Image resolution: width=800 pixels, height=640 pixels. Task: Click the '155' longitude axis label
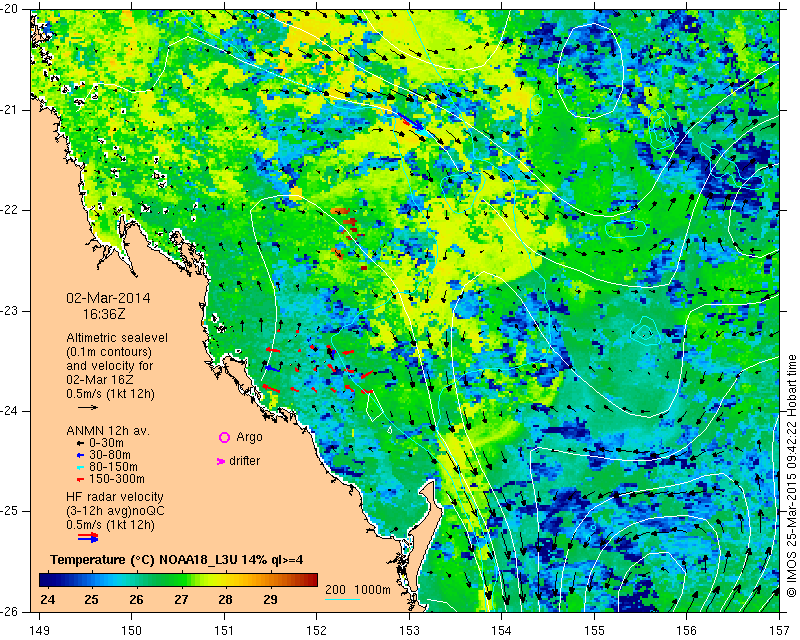point(594,631)
